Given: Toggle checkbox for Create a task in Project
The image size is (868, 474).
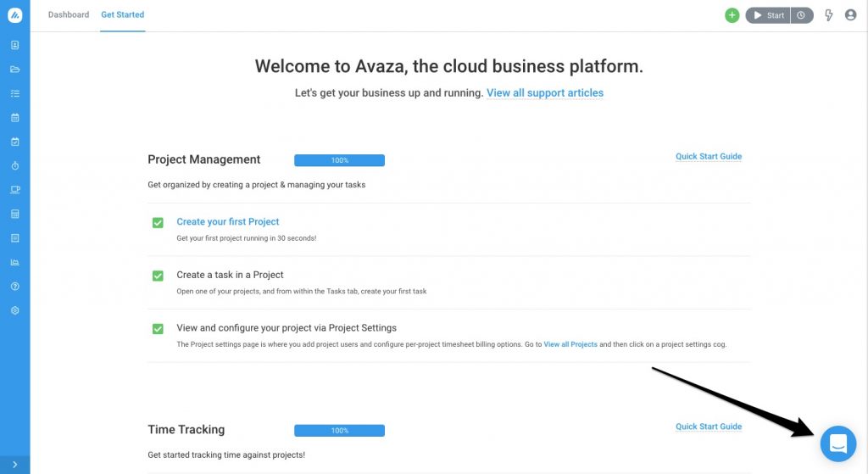Looking at the screenshot, I should pos(158,276).
